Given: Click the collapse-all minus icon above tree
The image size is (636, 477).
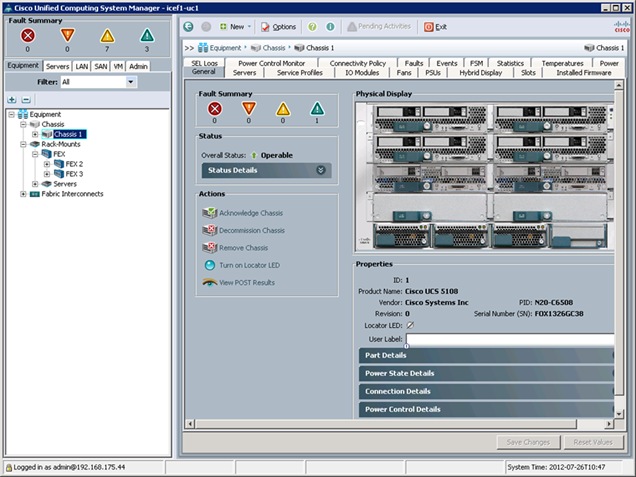Looking at the screenshot, I should tap(26, 99).
